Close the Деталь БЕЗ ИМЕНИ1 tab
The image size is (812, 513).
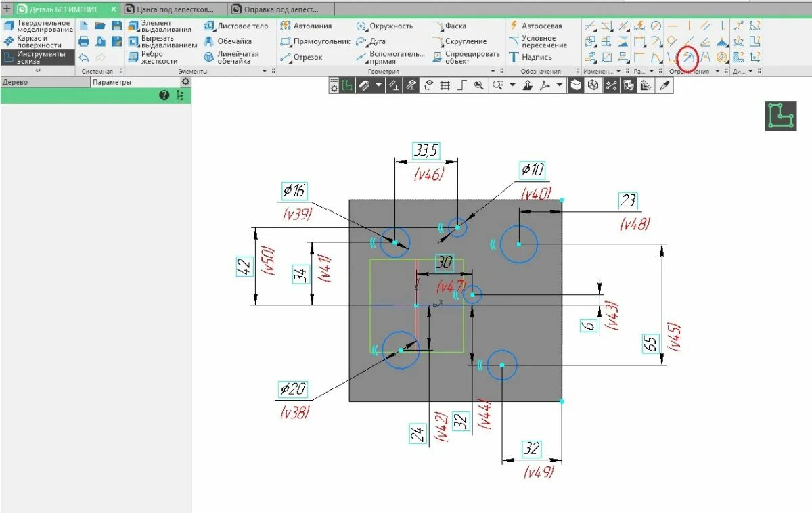click(113, 9)
